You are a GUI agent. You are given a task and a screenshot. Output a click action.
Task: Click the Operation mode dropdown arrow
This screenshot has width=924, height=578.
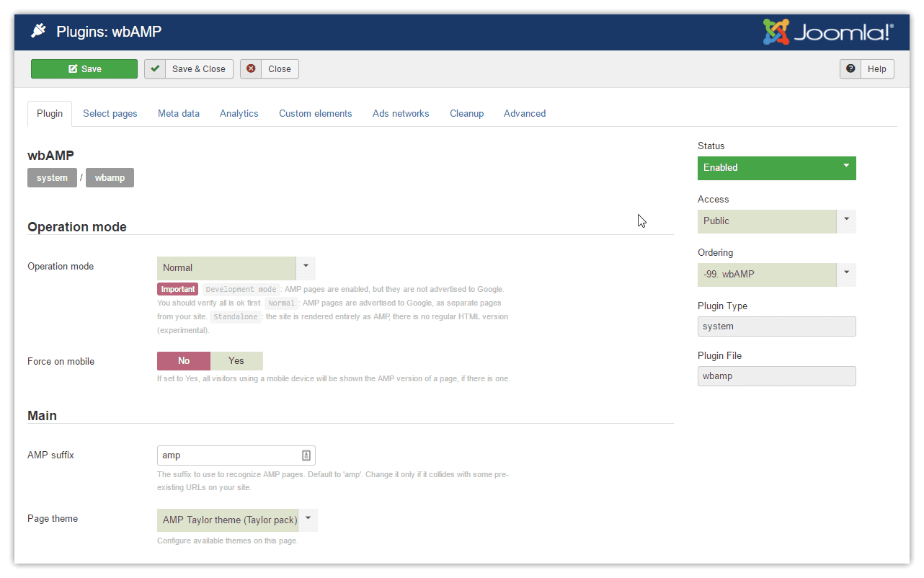(306, 267)
